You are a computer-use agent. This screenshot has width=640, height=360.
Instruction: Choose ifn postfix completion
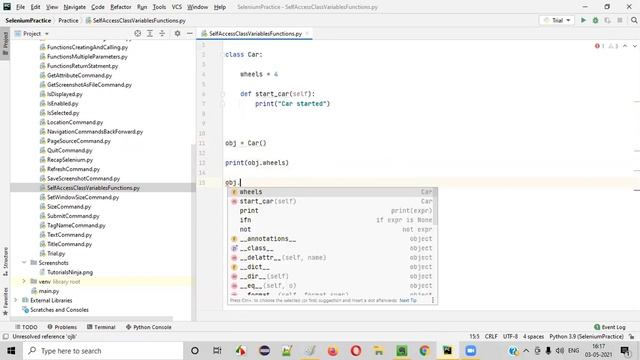click(x=331, y=220)
